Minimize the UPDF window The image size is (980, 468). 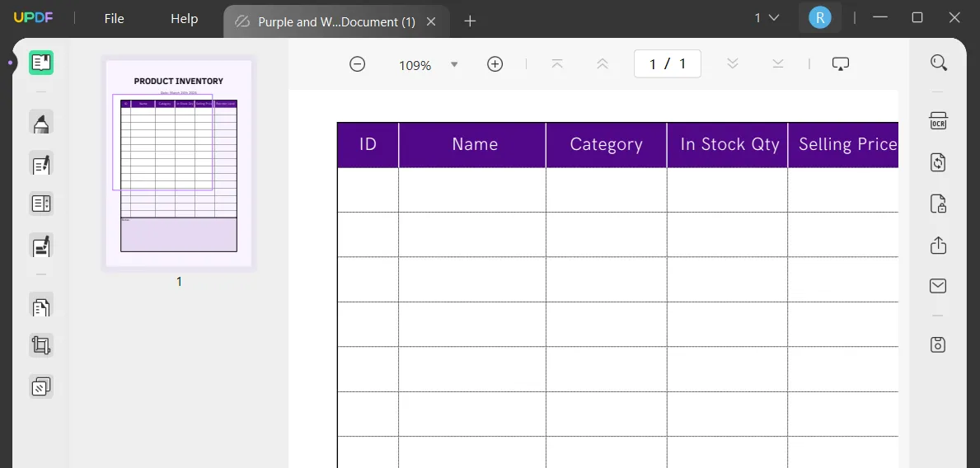tap(880, 17)
